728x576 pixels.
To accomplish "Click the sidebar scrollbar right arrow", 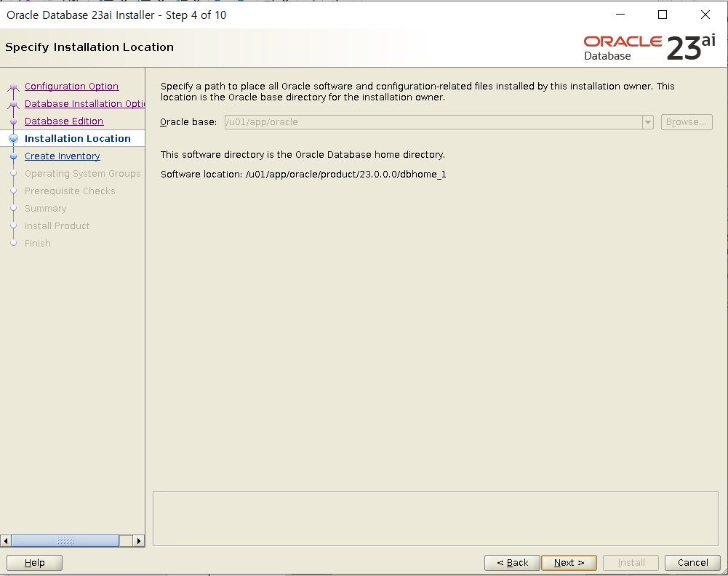I will [138, 540].
